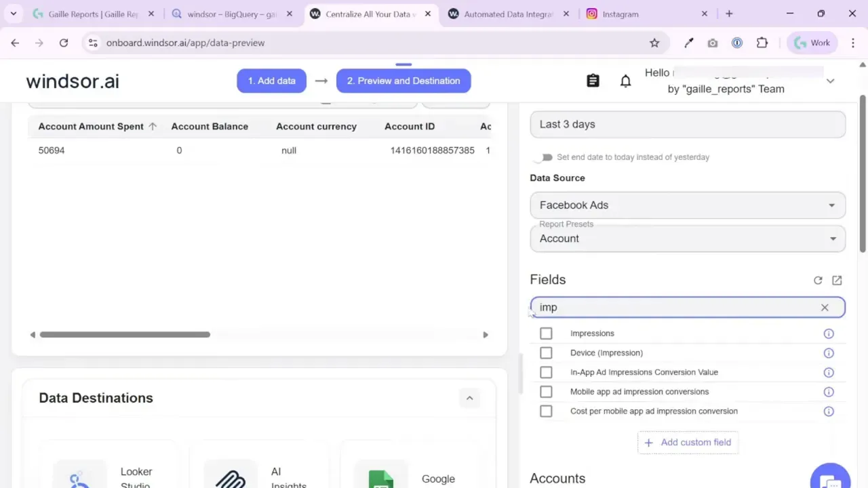Open a new browser tab

[729, 14]
